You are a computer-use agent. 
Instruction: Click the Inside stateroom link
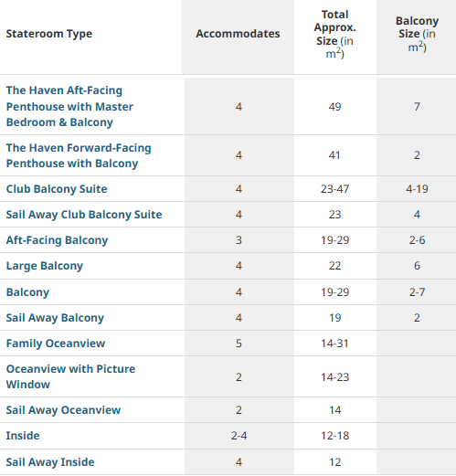tap(23, 436)
